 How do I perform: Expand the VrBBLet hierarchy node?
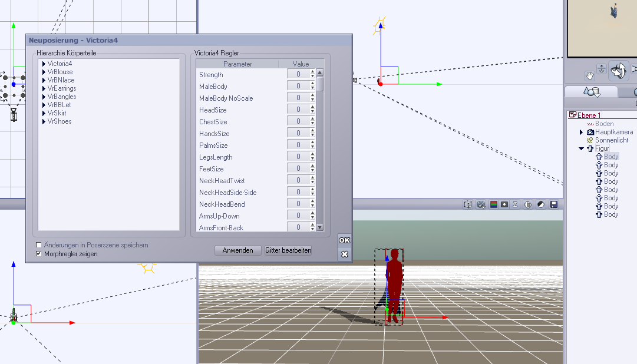[44, 105]
